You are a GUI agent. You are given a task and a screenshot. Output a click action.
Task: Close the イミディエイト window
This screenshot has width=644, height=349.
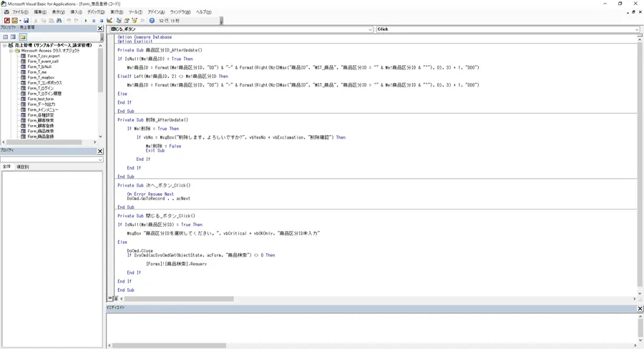point(640,308)
